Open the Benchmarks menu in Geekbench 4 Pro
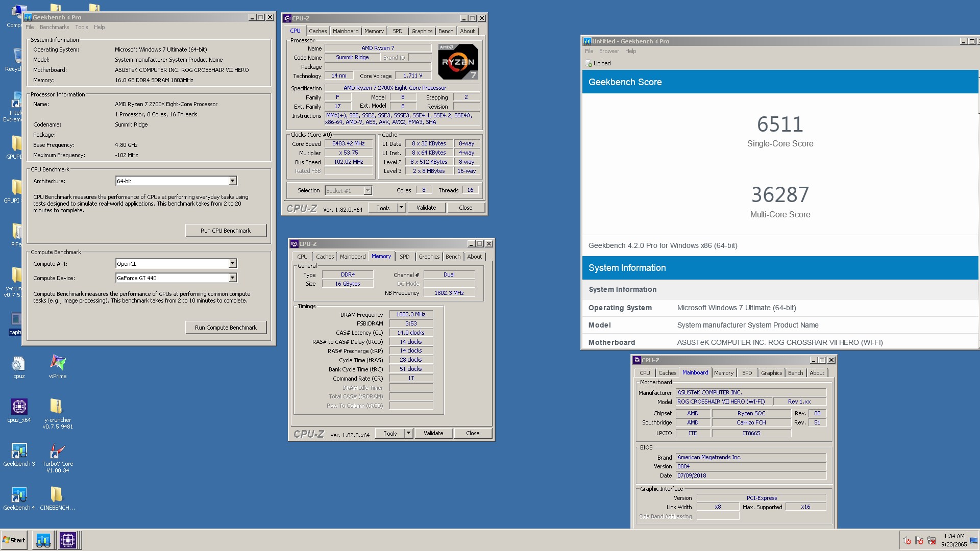 (x=54, y=28)
